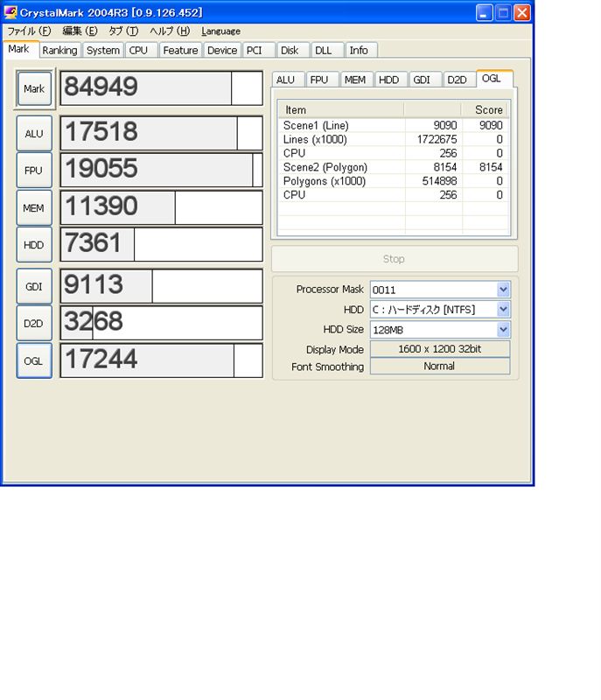
Task: Click the ALU score 17518 bar
Action: [162, 133]
